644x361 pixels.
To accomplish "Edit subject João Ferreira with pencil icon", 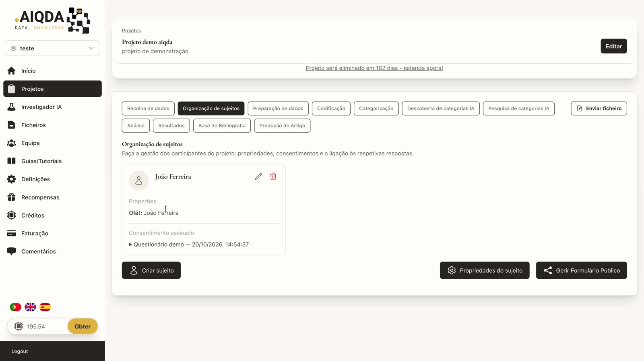I will click(x=258, y=176).
